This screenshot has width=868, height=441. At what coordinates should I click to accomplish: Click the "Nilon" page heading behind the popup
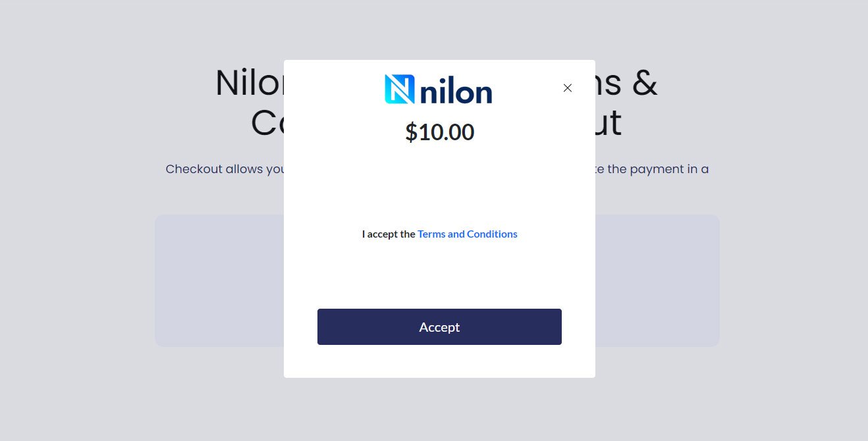(x=250, y=84)
